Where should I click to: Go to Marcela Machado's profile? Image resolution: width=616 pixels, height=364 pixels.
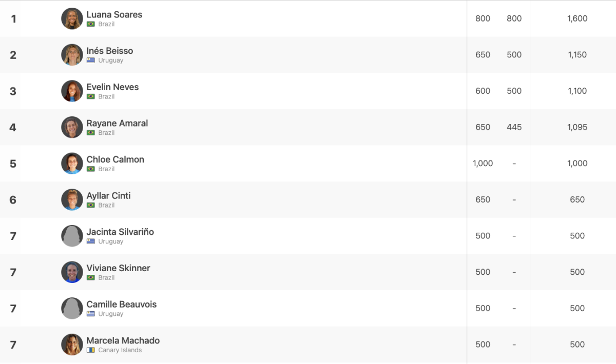(123, 340)
